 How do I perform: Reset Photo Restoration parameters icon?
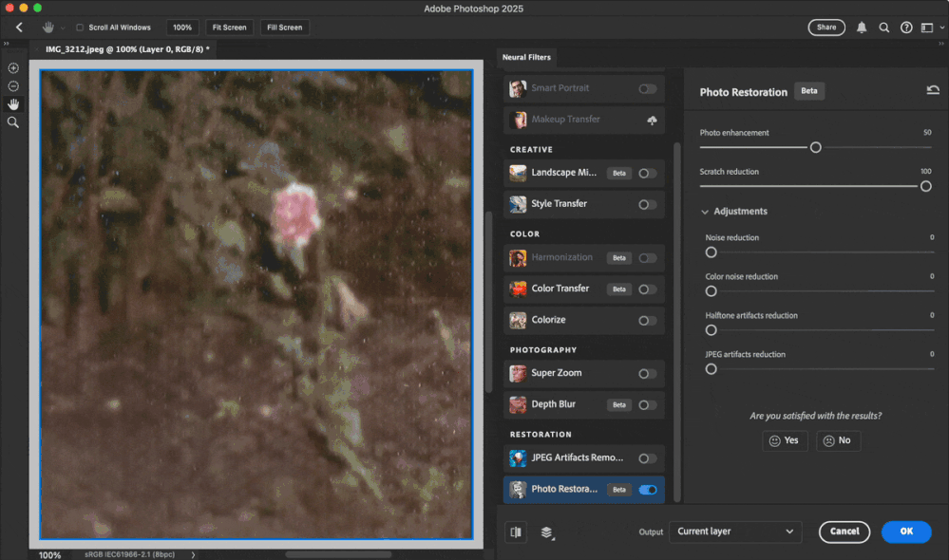(933, 90)
